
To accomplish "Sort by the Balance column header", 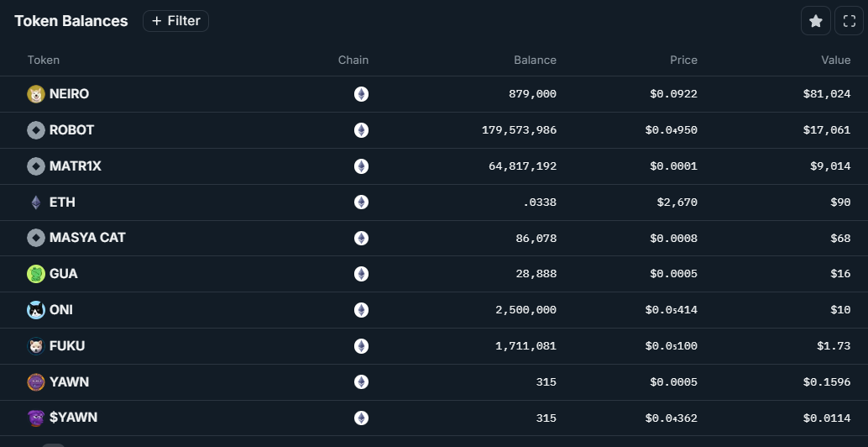I will point(535,60).
